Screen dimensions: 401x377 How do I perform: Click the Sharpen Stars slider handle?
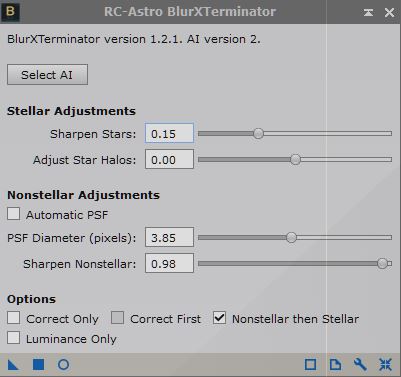coord(258,134)
